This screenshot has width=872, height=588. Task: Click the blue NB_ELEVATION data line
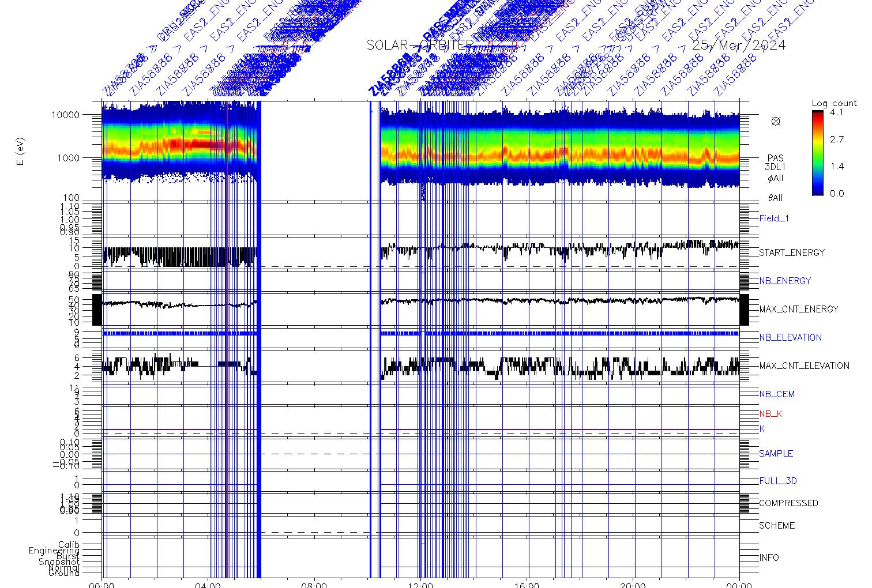pos(421,334)
